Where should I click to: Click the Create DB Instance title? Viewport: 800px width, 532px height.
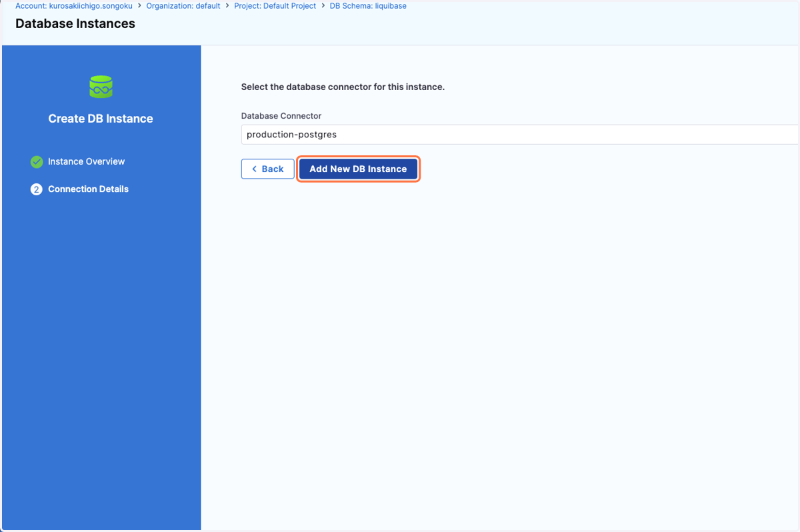pos(101,119)
